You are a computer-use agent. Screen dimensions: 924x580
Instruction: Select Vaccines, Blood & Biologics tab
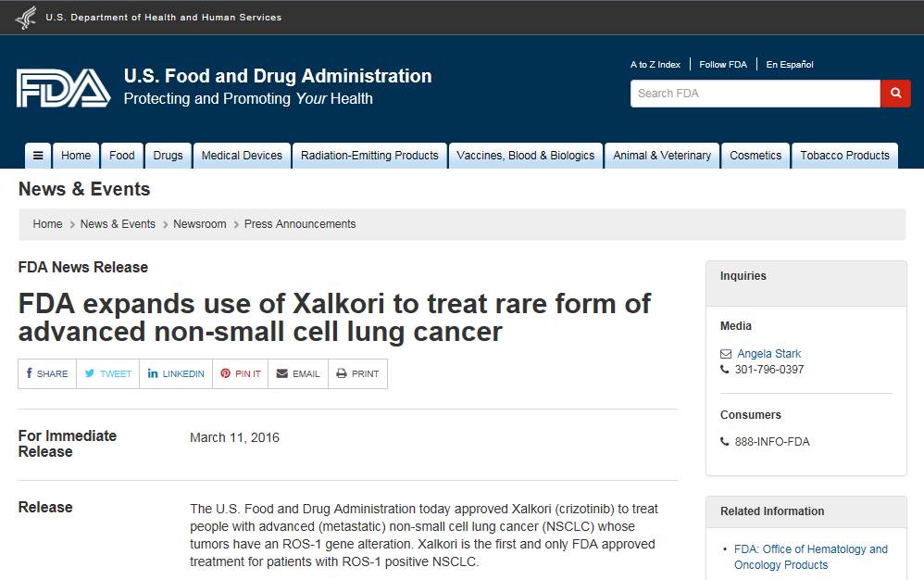525,156
